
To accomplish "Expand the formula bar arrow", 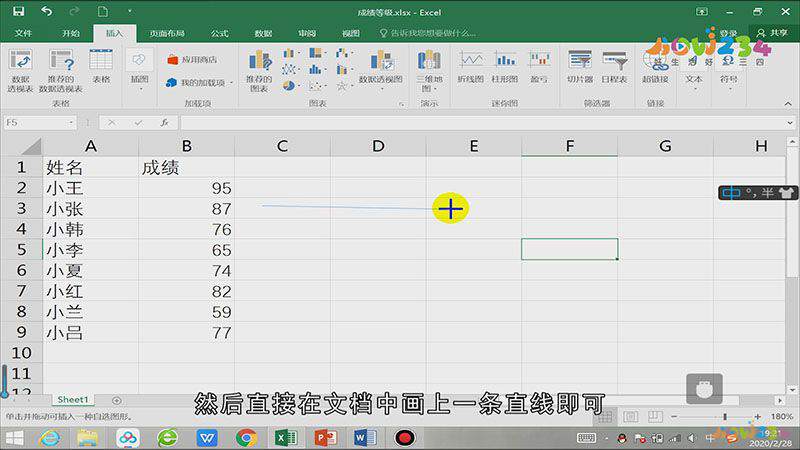I will pyautogui.click(x=790, y=123).
